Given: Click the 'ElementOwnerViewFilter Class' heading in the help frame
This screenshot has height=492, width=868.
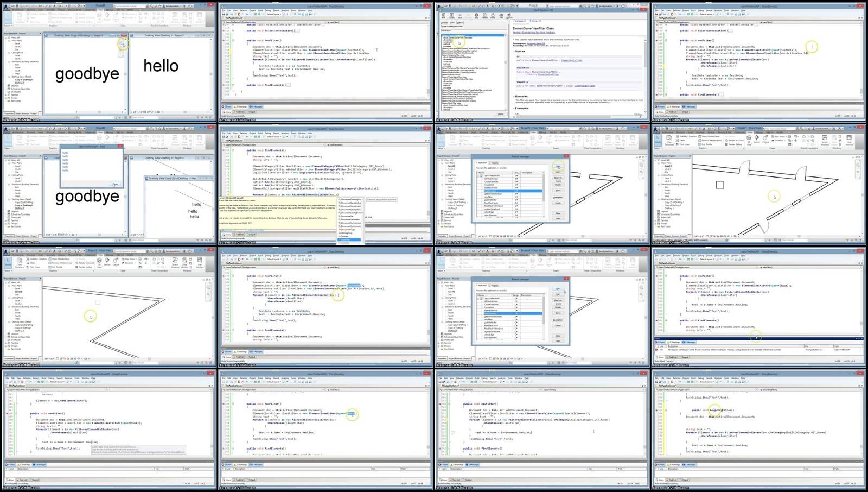Looking at the screenshot, I should click(x=540, y=28).
